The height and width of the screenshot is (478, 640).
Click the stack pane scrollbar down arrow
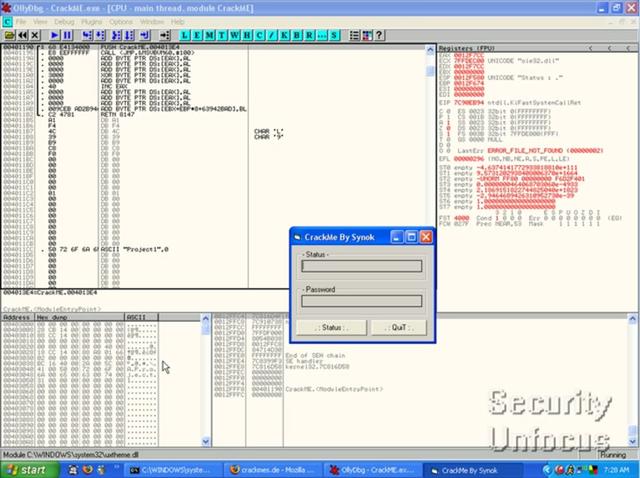coord(632,441)
